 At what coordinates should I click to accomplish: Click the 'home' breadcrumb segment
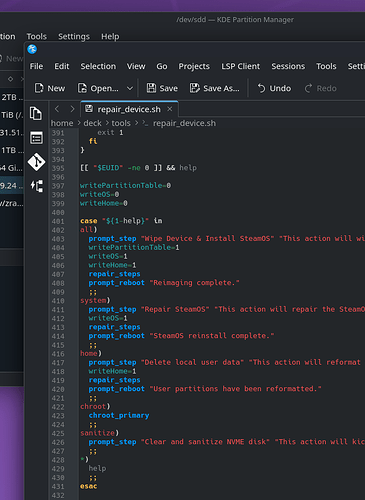(62, 123)
